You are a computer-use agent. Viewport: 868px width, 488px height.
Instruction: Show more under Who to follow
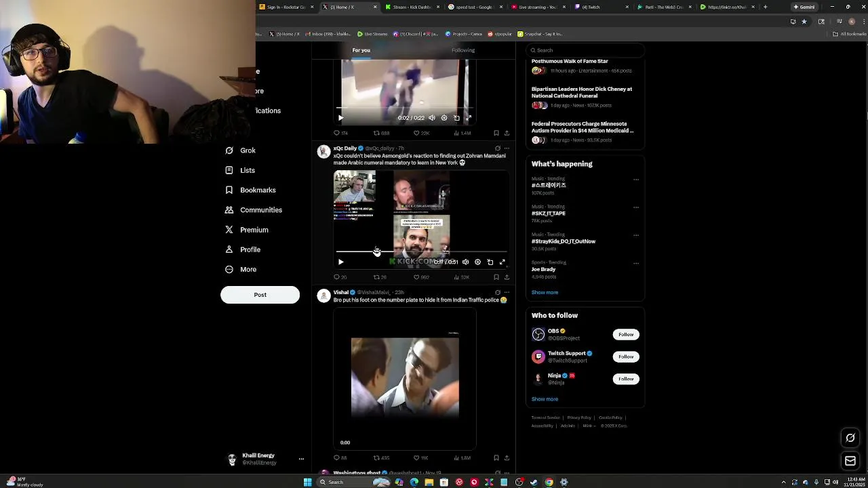tap(545, 399)
